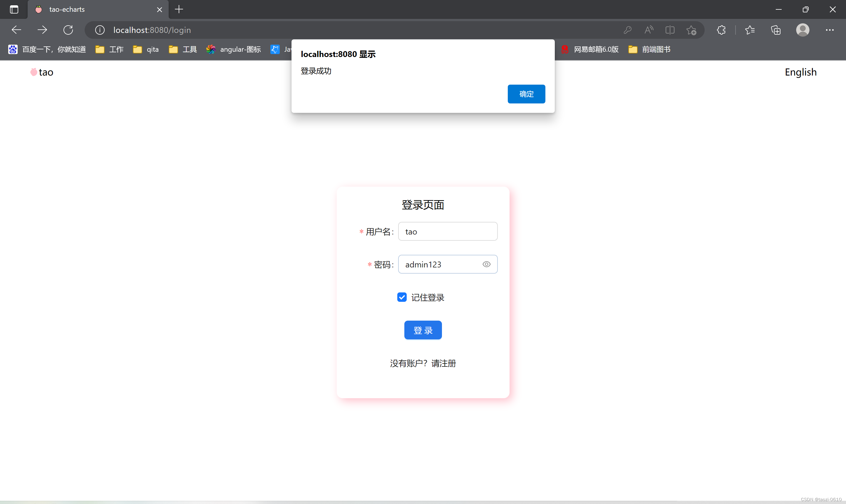Select the tao-echarts browser tab
This screenshot has width=846, height=504.
pos(98,9)
